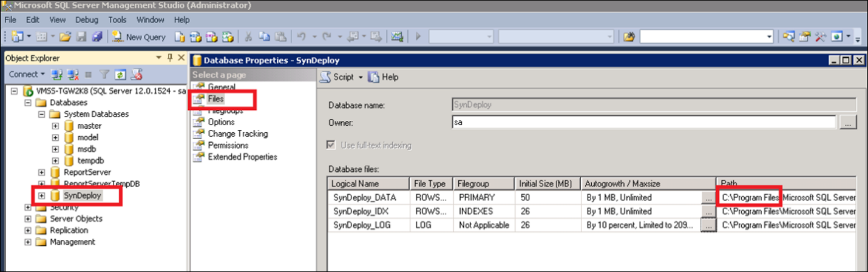
Task: Open the Find combo box dropdown
Action: pyautogui.click(x=769, y=36)
